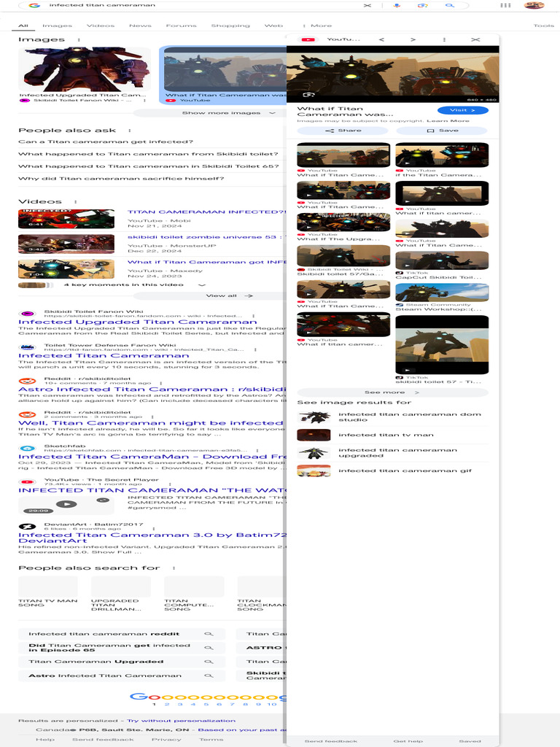Go to results page 10
The width and height of the screenshot is (560, 747).
[x=272, y=705]
